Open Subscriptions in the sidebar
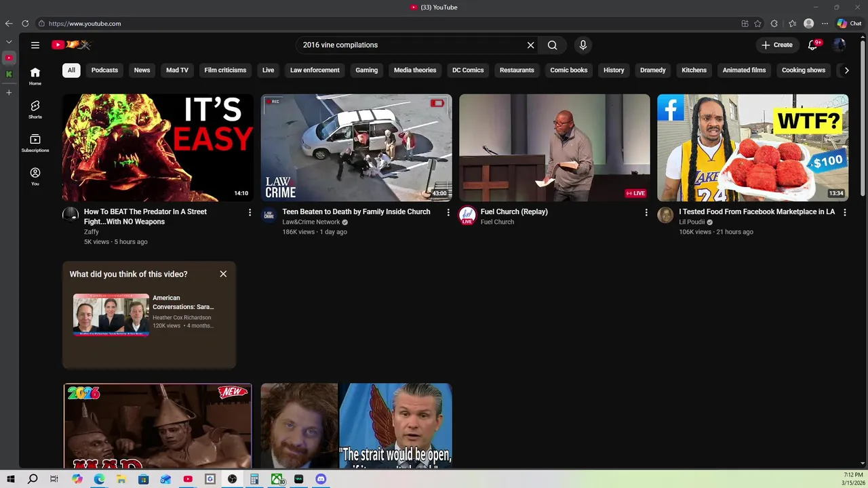This screenshot has height=488, width=868. click(35, 142)
